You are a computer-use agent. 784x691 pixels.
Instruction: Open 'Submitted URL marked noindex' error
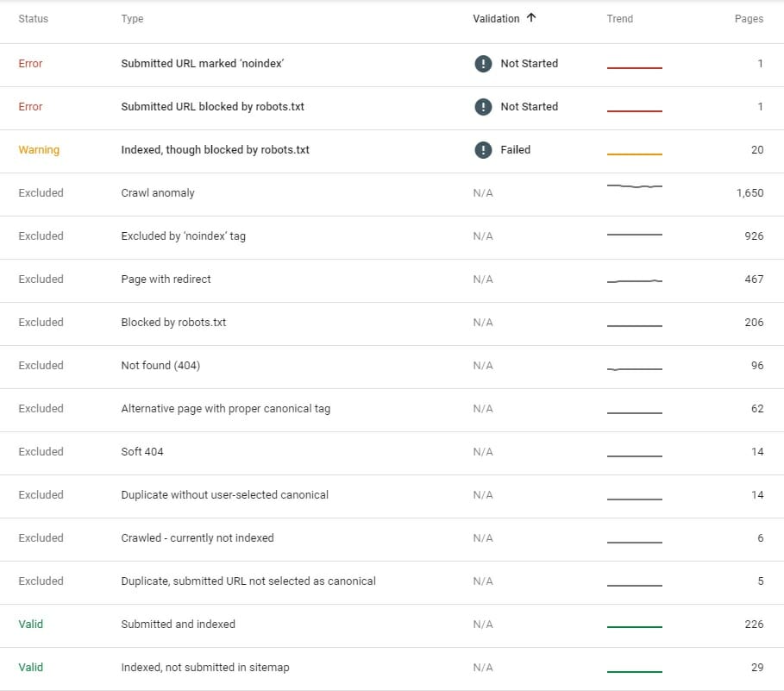tap(203, 63)
